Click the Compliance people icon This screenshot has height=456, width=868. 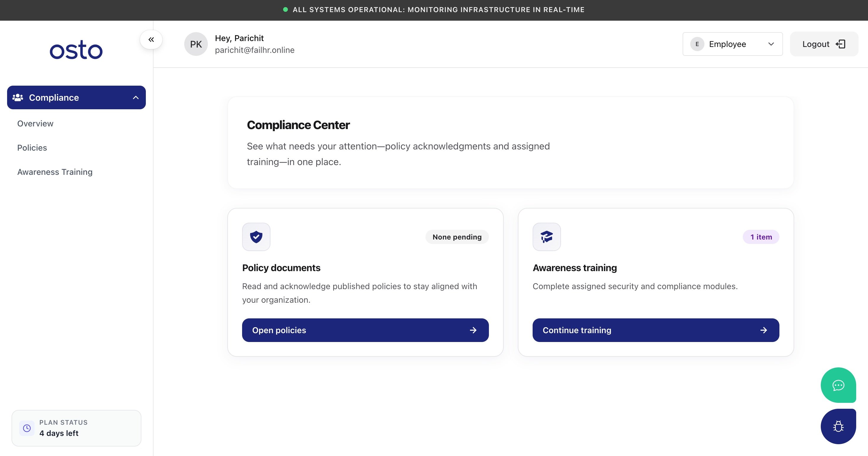[x=17, y=97]
